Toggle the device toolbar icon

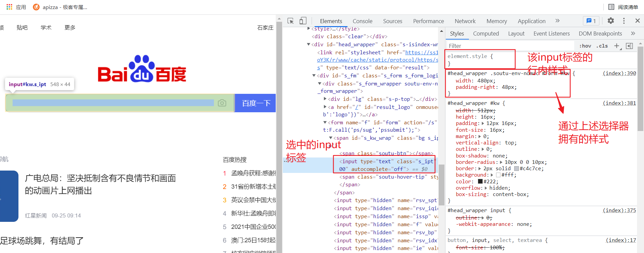click(x=303, y=21)
